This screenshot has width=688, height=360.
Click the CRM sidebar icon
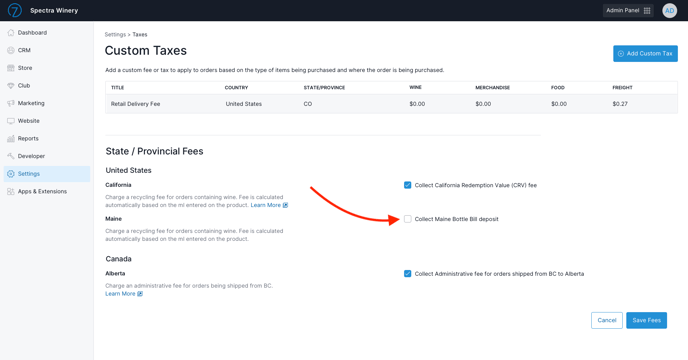pos(11,50)
